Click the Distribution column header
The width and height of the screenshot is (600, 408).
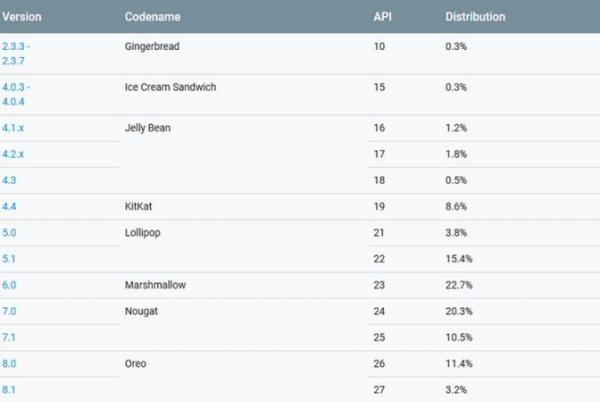(475, 17)
